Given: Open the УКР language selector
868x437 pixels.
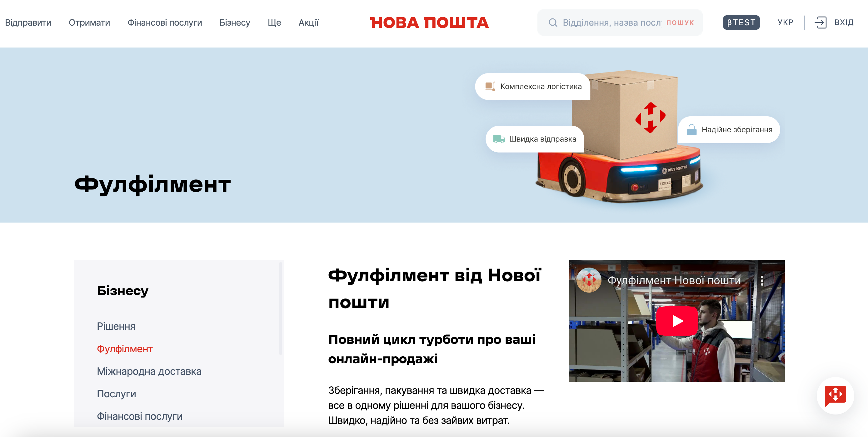Looking at the screenshot, I should click(x=785, y=23).
